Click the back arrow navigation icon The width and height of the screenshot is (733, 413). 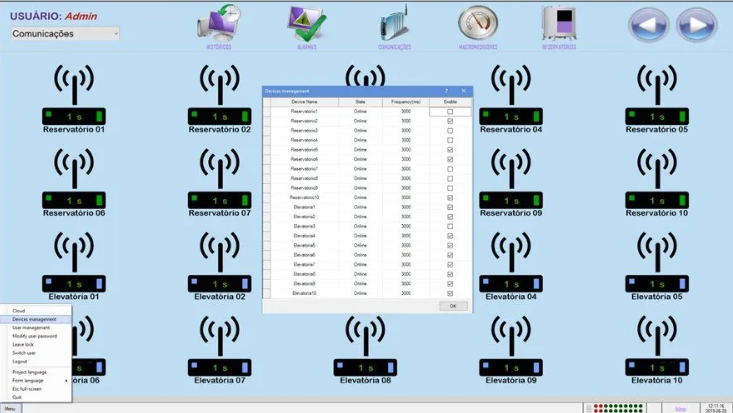[648, 25]
